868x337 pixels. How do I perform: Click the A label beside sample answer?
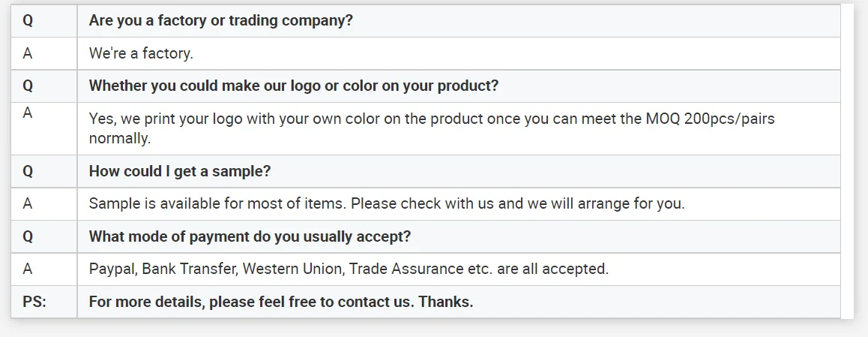pos(28,203)
